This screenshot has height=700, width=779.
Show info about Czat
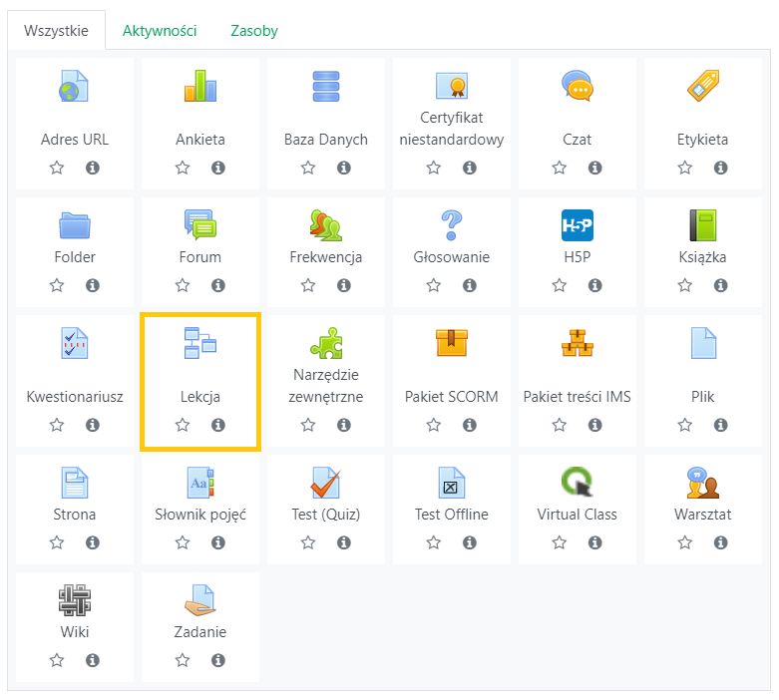pos(595,168)
